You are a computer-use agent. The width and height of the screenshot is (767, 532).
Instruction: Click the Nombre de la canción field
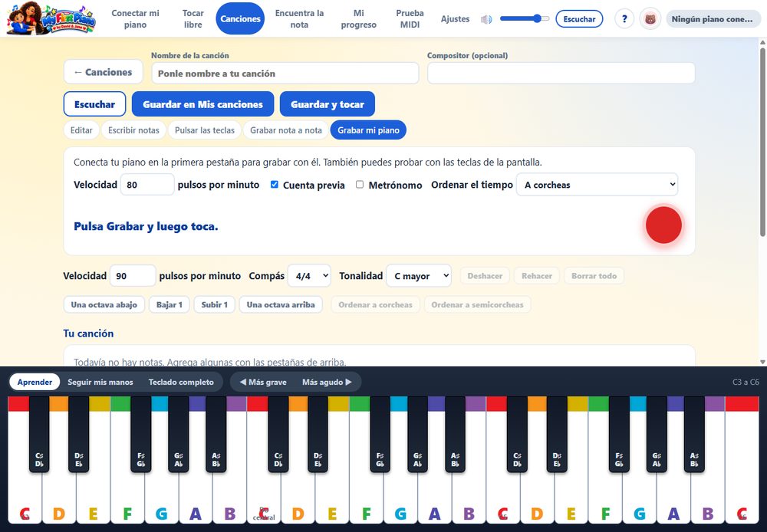[x=285, y=74]
